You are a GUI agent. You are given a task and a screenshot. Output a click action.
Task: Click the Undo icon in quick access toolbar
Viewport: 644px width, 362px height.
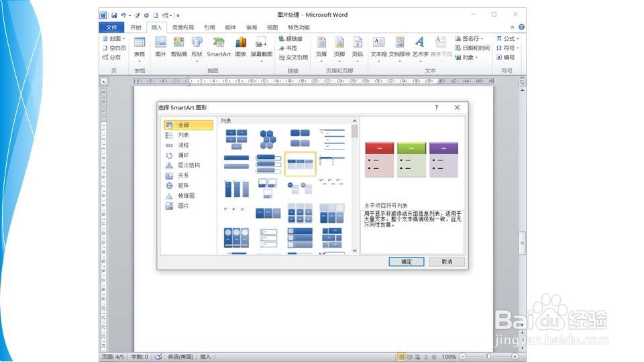(123, 15)
